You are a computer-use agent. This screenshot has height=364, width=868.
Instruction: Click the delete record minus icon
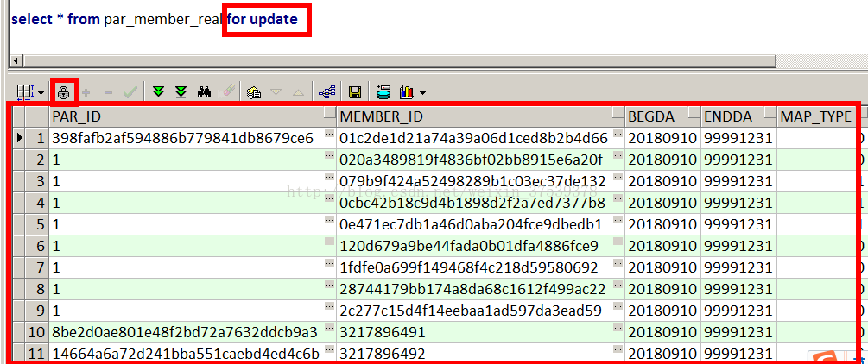[108, 92]
